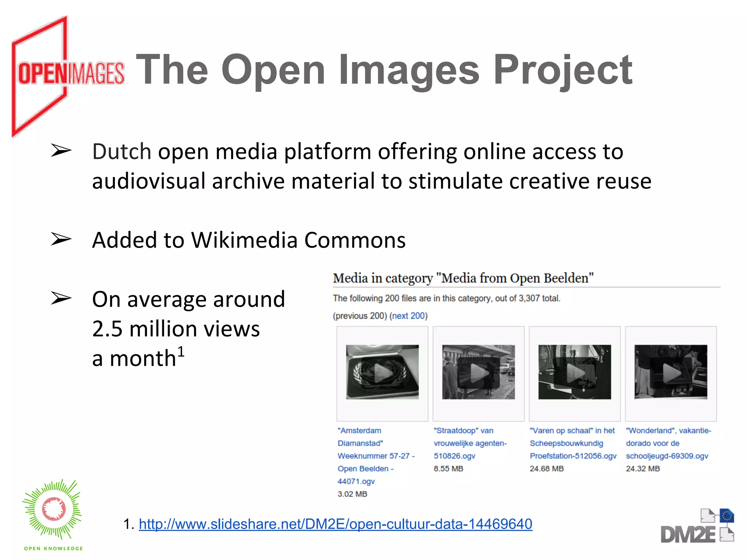Screen dimensions: 747x560
Task: Click the Open Knowledge green circular logo
Action: (x=53, y=509)
